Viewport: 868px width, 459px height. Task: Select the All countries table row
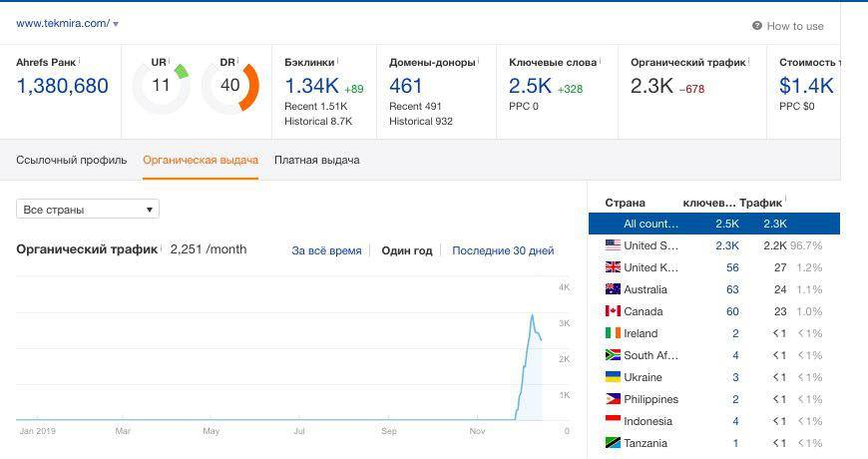[x=714, y=224]
